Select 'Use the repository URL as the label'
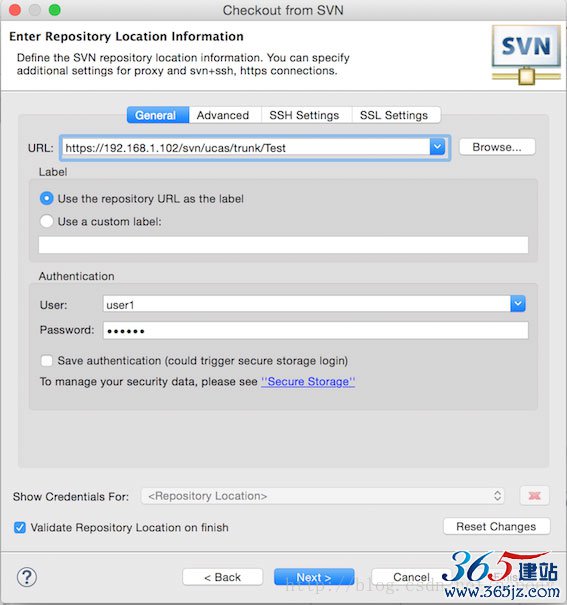 47,199
